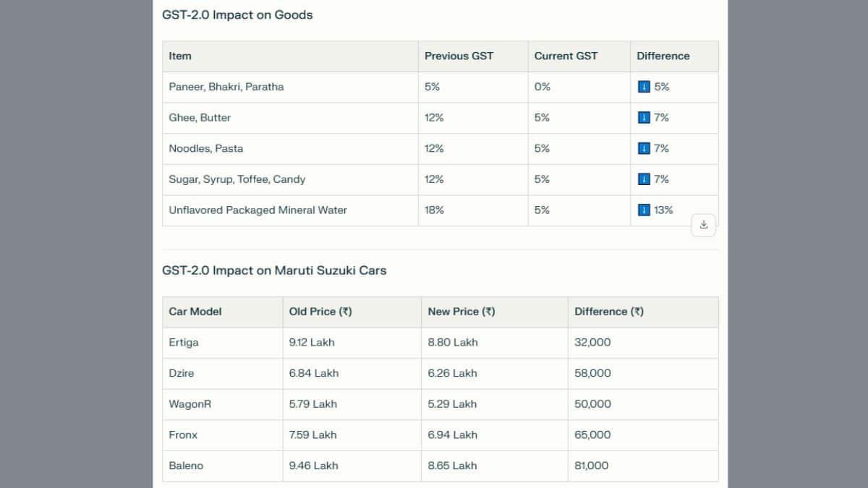Click down arrow icon in Paneer row
The image size is (868, 488).
[644, 87]
